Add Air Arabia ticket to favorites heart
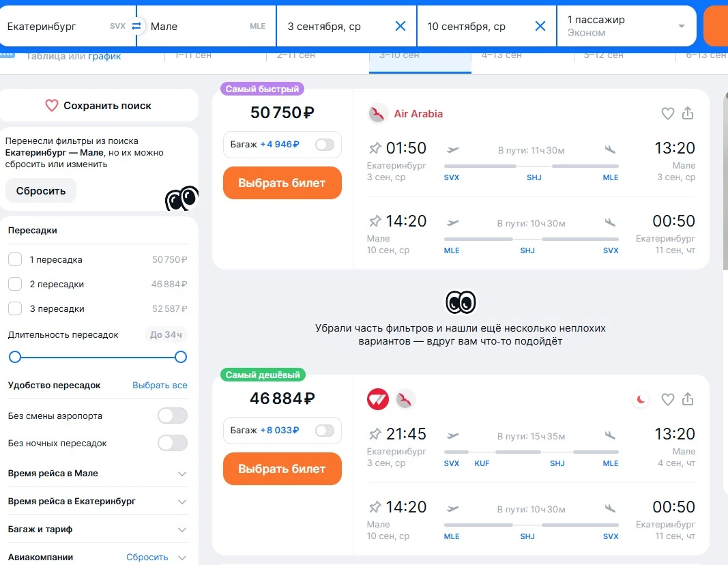This screenshot has height=565, width=728. (668, 114)
